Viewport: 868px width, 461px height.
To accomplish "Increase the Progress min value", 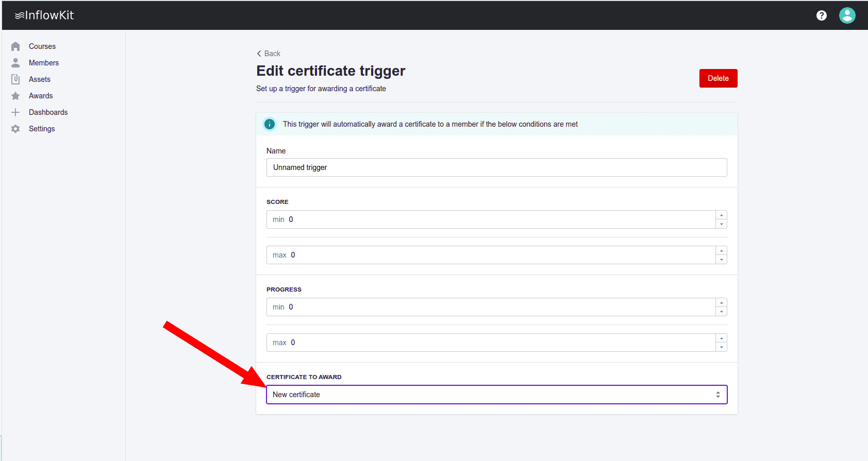I will coord(722,303).
